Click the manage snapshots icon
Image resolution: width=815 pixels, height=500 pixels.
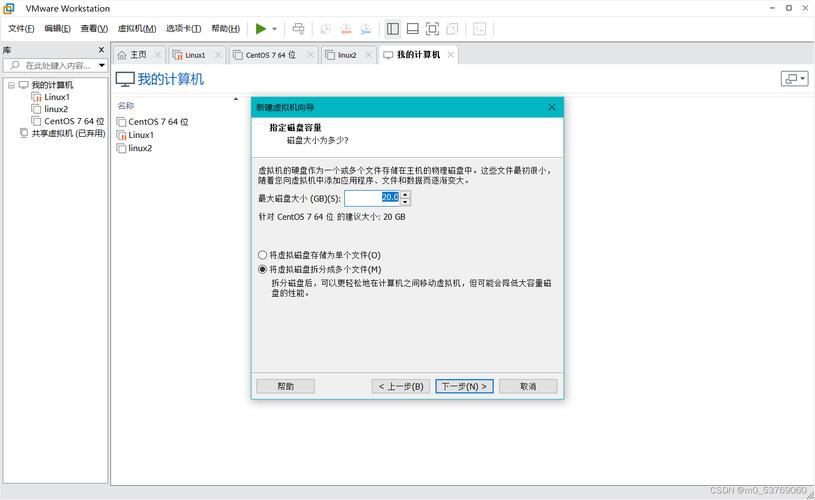(x=366, y=29)
